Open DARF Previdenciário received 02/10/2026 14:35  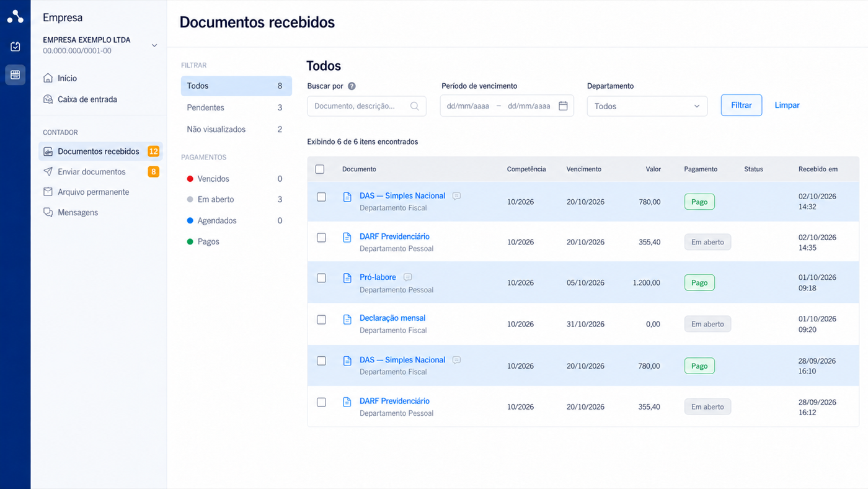pos(394,236)
